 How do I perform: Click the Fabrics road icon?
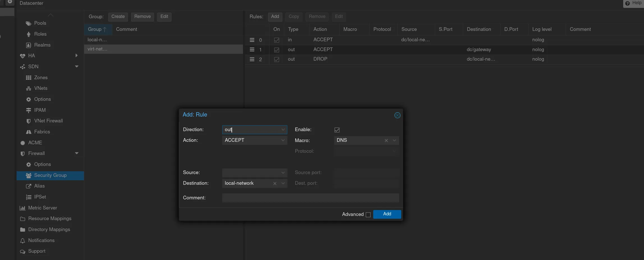coord(28,132)
